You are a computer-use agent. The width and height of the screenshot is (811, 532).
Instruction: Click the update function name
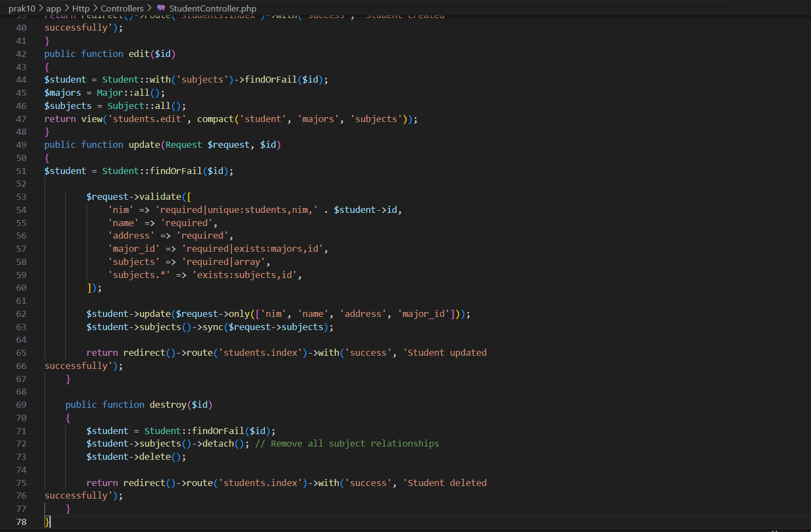144,144
